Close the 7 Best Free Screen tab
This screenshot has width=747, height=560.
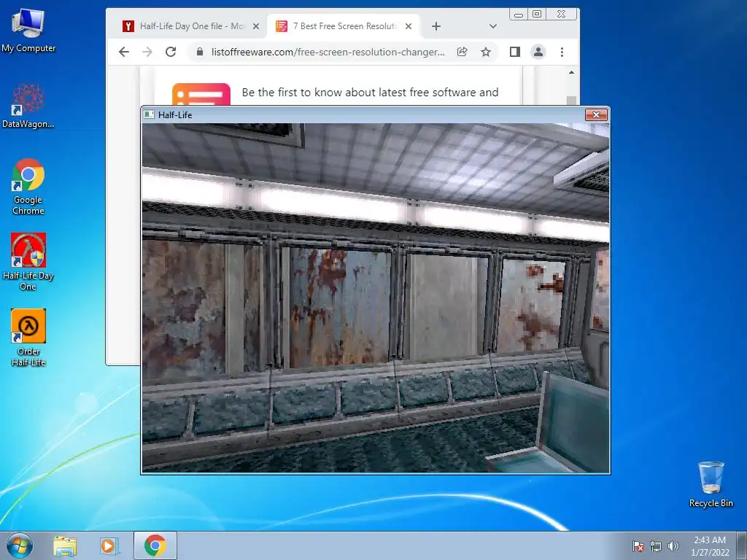point(409,26)
